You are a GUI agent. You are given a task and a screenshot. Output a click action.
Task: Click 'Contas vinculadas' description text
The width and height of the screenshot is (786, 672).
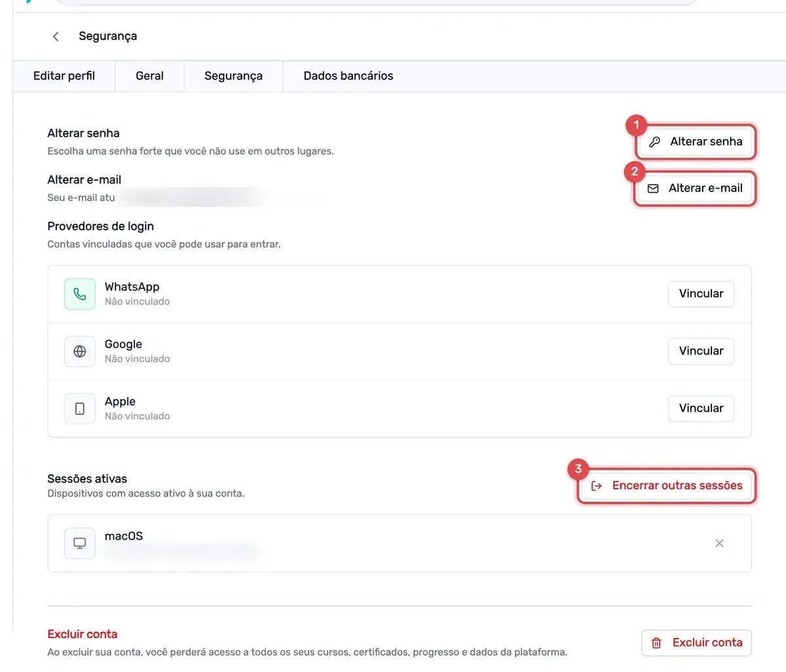164,244
